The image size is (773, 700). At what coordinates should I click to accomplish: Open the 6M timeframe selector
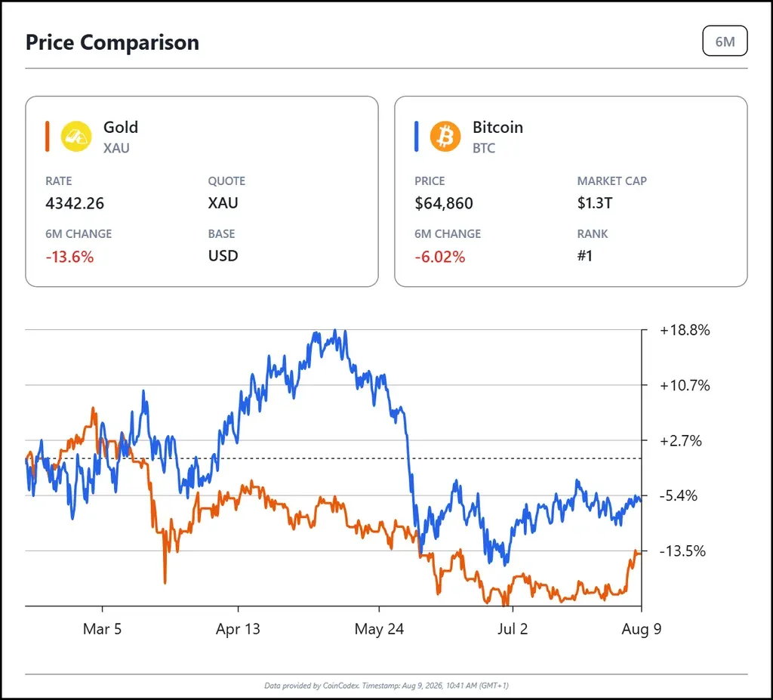(725, 41)
